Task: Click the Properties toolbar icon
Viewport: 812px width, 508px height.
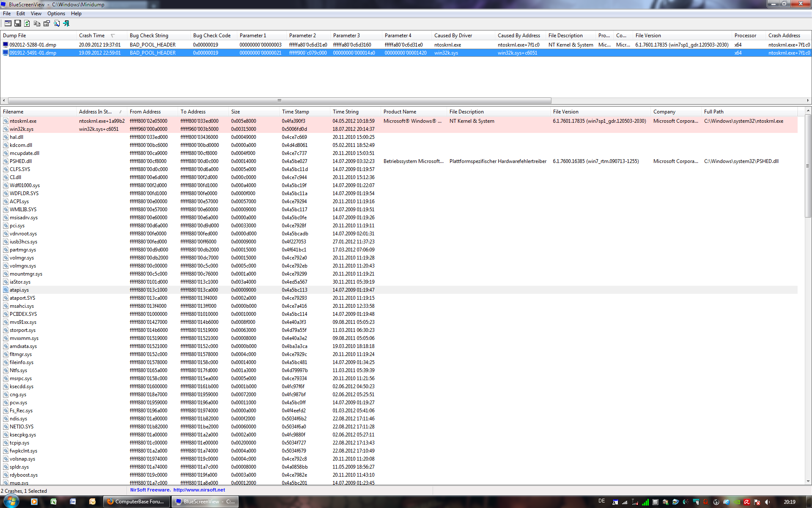Action: tap(47, 23)
